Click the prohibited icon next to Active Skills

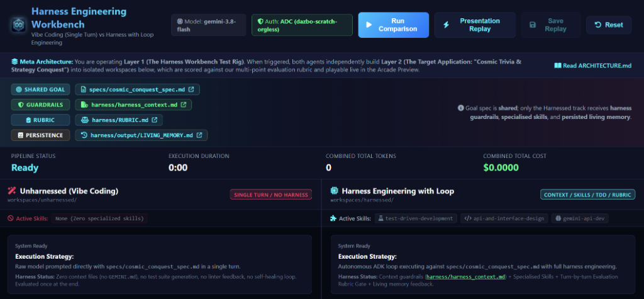coord(11,218)
